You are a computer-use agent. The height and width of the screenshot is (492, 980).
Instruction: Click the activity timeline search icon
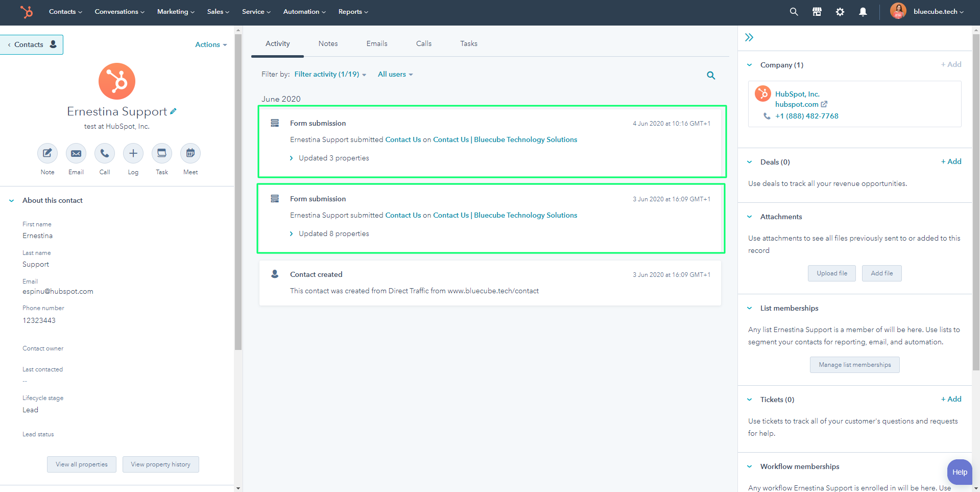point(711,76)
